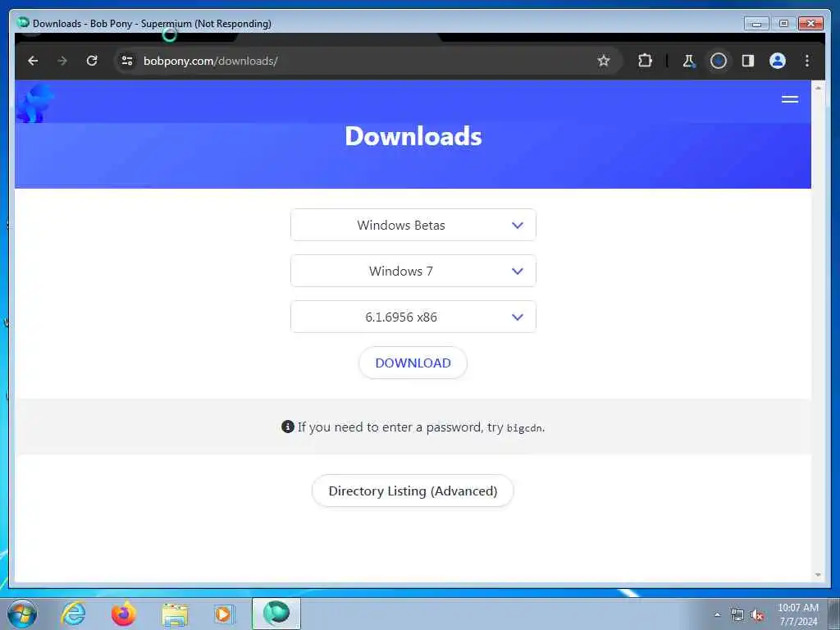Open the browser profile avatar
Screen dimensions: 840x630
pos(778,61)
